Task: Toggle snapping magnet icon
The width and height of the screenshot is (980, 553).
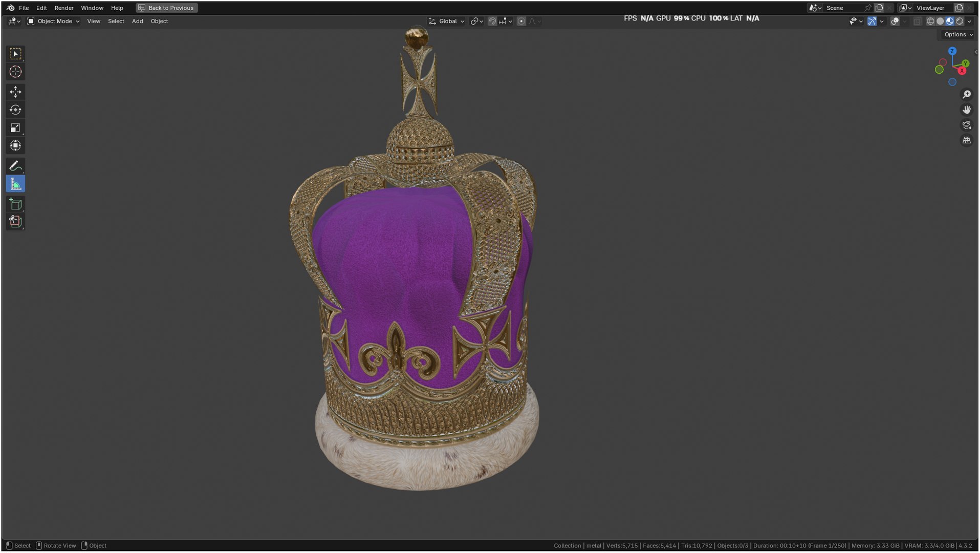Action: pos(492,21)
